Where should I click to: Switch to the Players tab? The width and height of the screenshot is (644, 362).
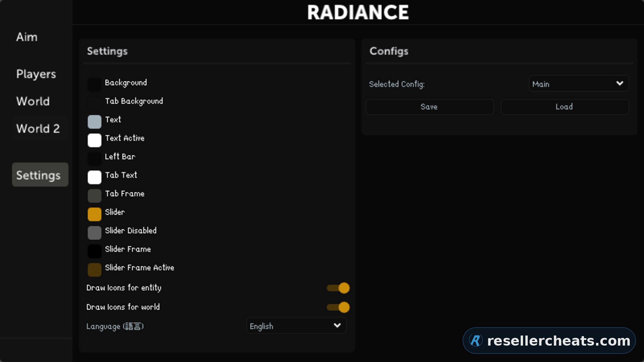pyautogui.click(x=36, y=74)
